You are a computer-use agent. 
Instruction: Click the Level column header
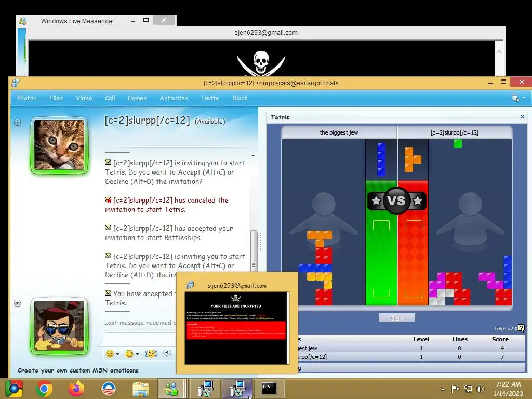(x=421, y=339)
